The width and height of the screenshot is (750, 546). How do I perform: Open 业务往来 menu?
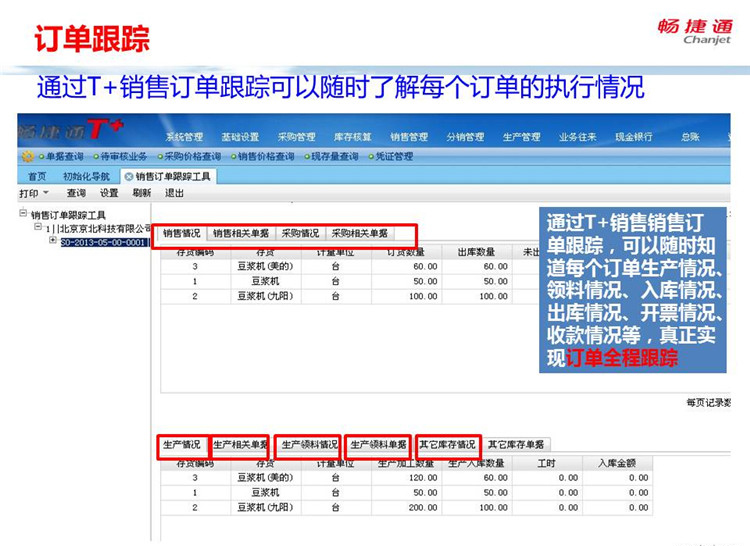[x=577, y=137]
